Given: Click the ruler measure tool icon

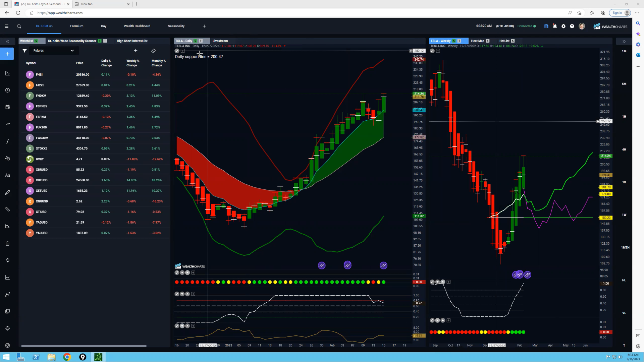Looking at the screenshot, I should click(7, 209).
